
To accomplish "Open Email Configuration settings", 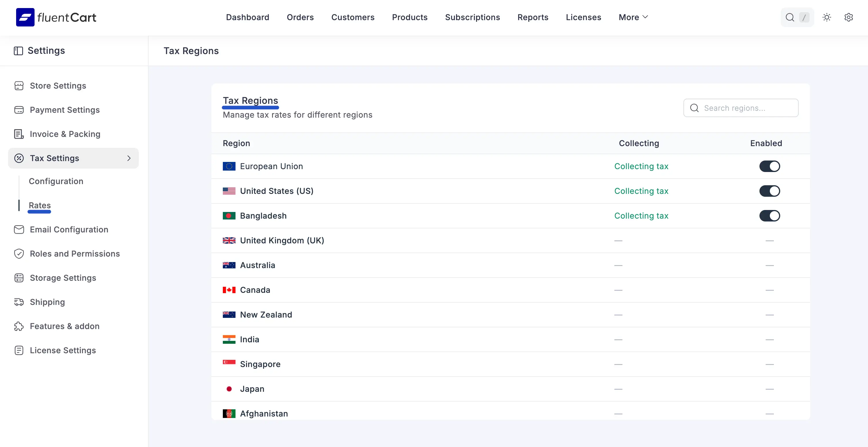I will pyautogui.click(x=69, y=230).
